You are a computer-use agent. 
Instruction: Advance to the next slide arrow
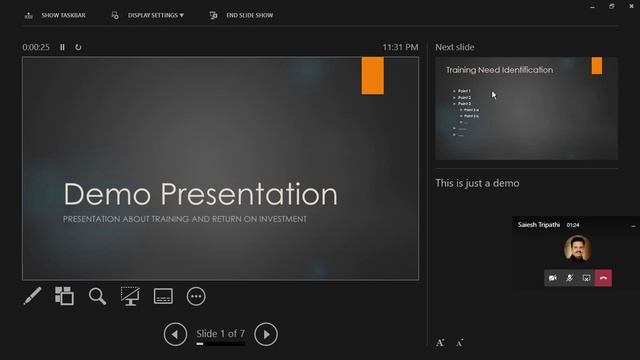click(266, 334)
